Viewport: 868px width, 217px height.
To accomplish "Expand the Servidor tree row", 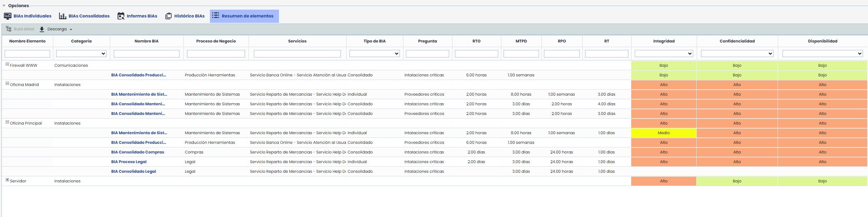I will point(7,180).
